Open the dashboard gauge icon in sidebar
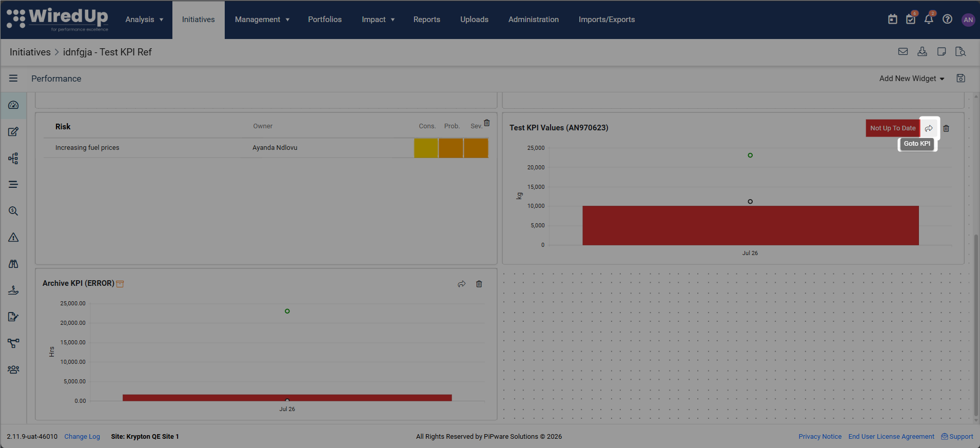Image resolution: width=980 pixels, height=448 pixels. click(13, 105)
